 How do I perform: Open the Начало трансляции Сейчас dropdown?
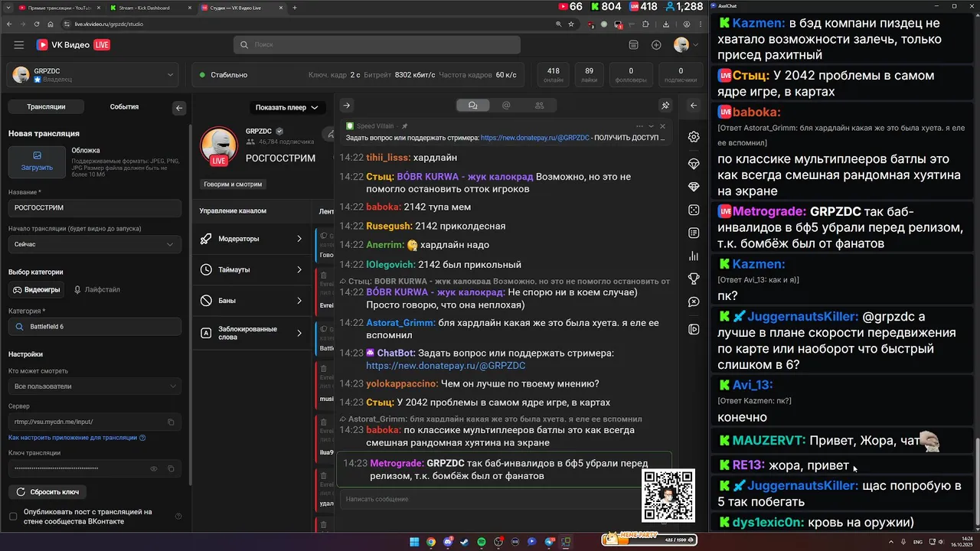click(x=95, y=244)
